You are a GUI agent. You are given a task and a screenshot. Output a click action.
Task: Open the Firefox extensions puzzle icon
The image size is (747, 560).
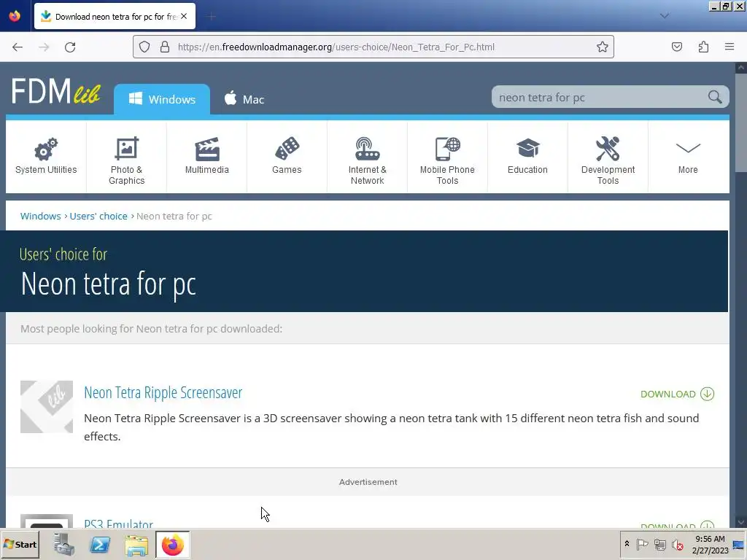(703, 47)
